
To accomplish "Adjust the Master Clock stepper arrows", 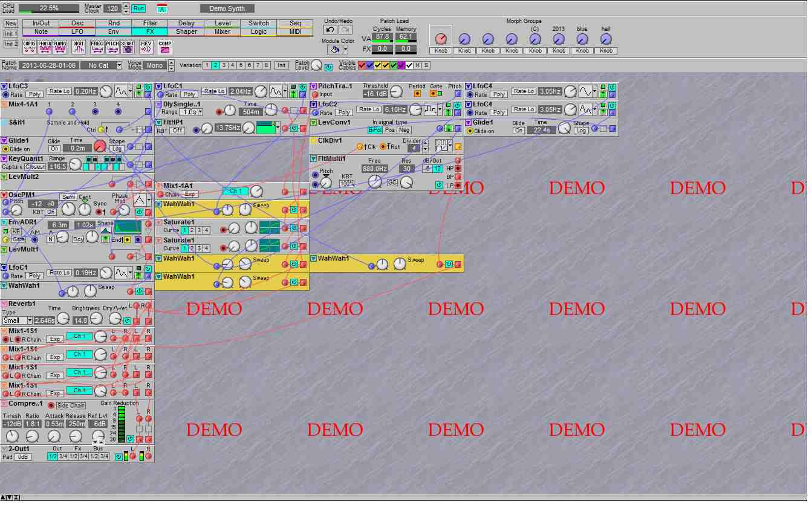I will coord(126,8).
